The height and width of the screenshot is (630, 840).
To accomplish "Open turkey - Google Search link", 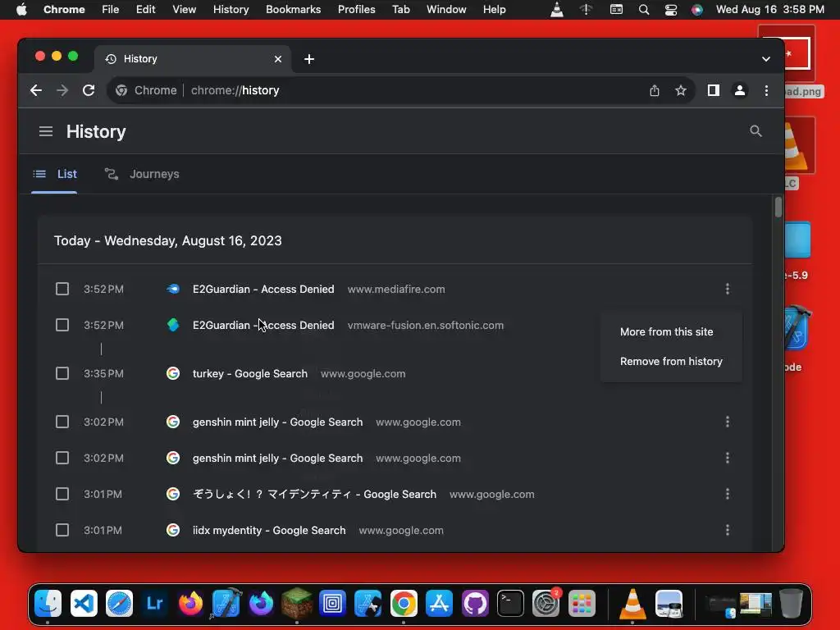I will [249, 373].
